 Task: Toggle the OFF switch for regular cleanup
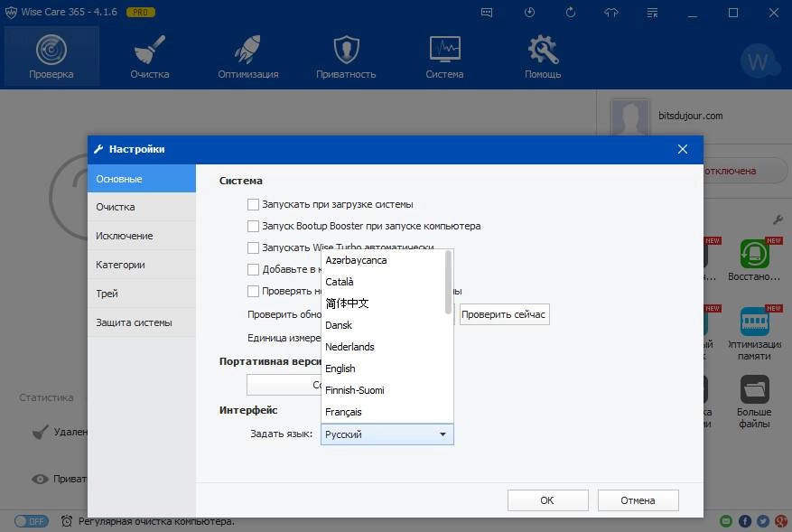click(32, 521)
